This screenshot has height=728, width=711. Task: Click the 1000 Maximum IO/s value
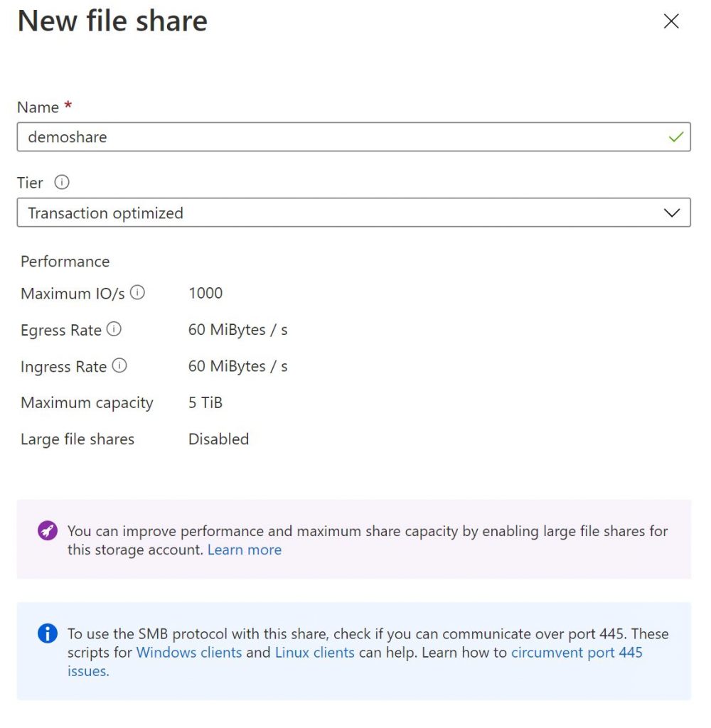(x=205, y=293)
